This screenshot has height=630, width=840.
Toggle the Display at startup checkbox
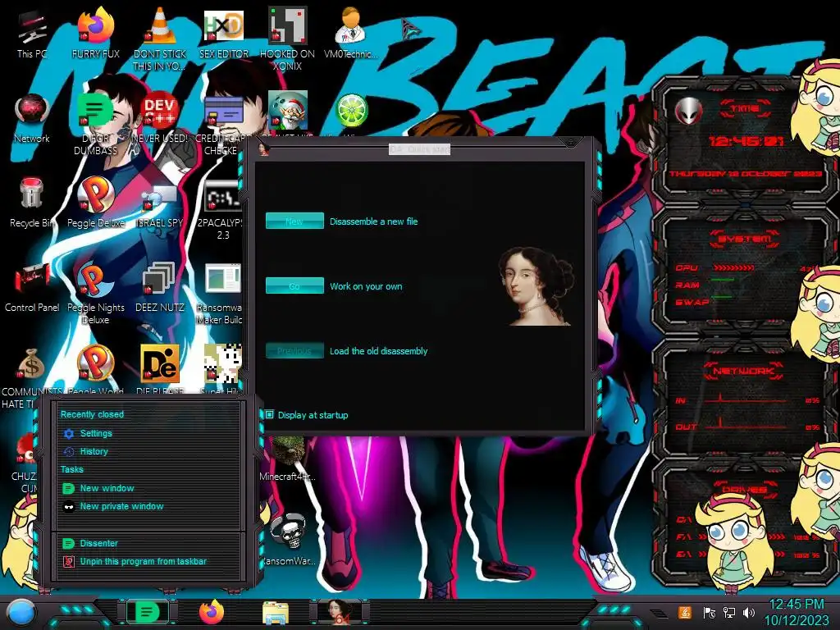pos(269,414)
